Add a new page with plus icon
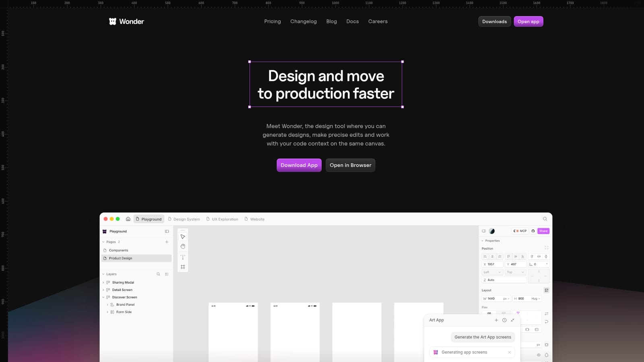This screenshot has height=362, width=644. click(167, 242)
